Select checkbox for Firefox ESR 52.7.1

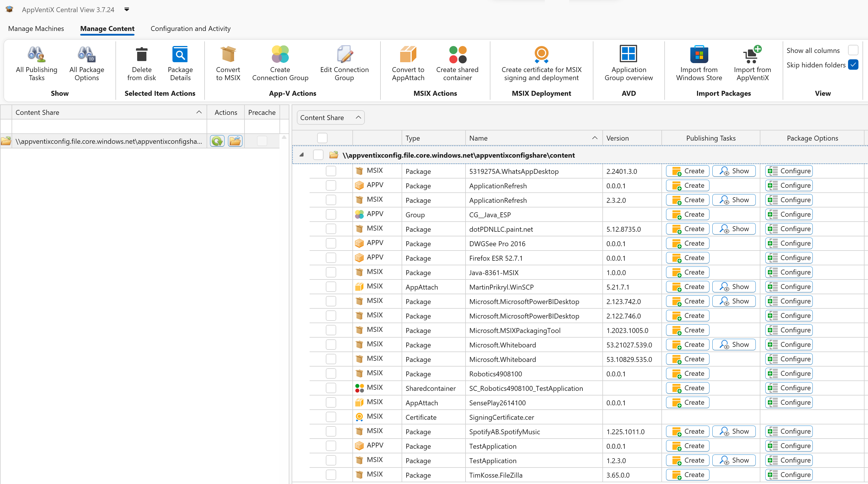point(331,258)
